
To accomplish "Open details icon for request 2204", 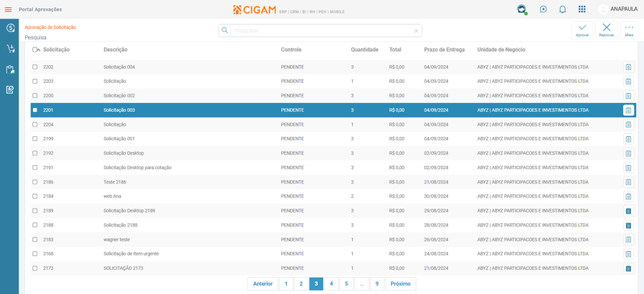I will tap(628, 125).
